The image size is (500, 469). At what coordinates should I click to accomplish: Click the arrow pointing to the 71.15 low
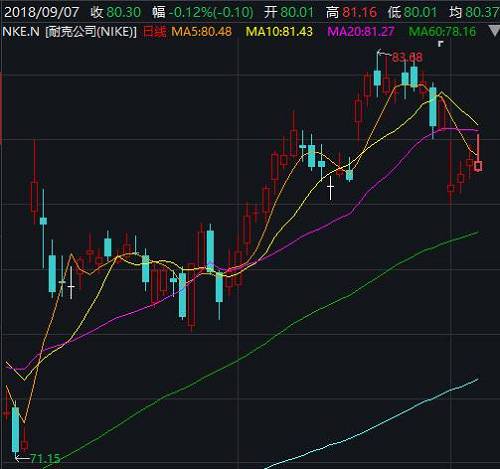23,459
